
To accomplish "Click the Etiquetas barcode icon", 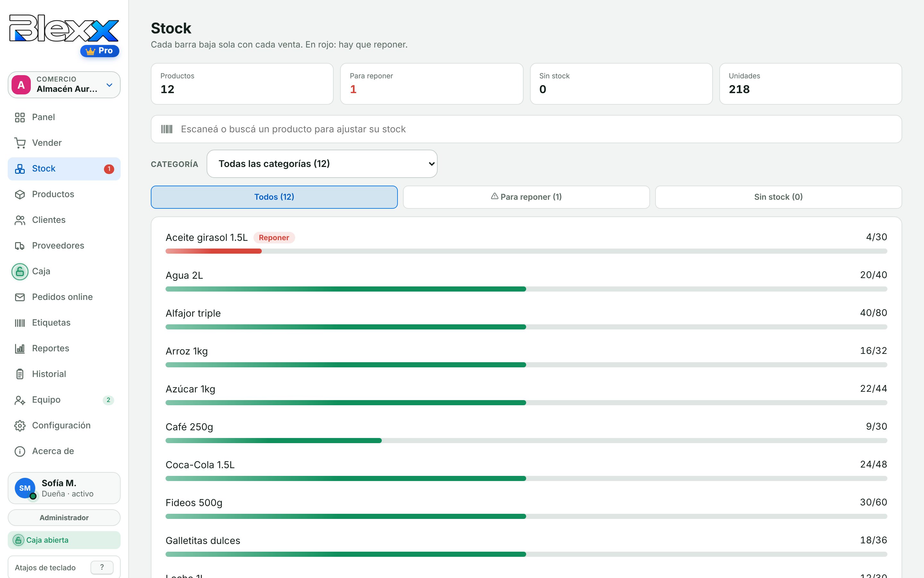I will pyautogui.click(x=20, y=323).
